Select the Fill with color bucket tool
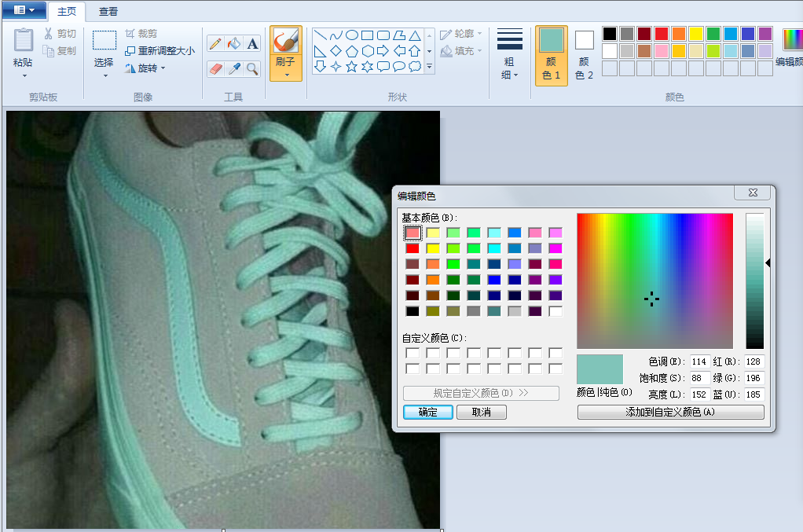This screenshot has height=532, width=803. [x=233, y=44]
